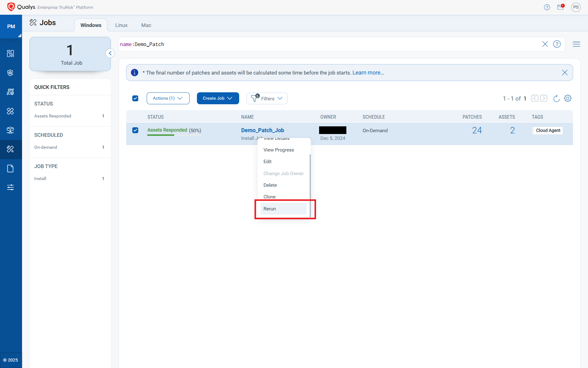Image resolution: width=588 pixels, height=368 pixels.
Task: Sort by the ASSETS column header
Action: tap(507, 117)
